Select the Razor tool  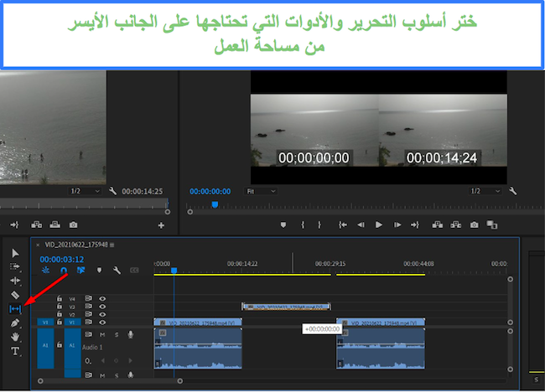pyautogui.click(x=15, y=295)
